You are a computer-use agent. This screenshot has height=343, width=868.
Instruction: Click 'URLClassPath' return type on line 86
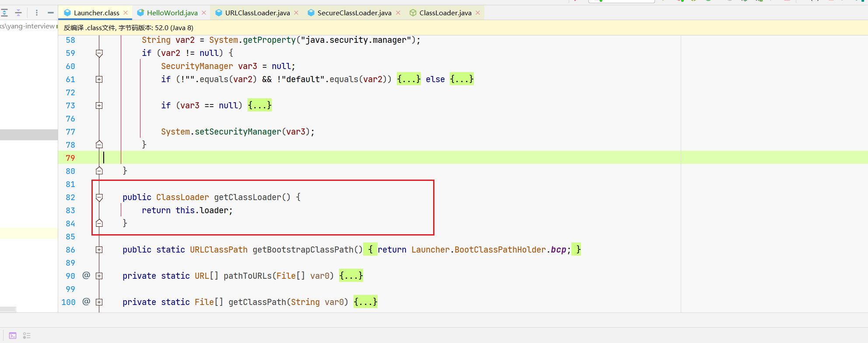coord(219,249)
